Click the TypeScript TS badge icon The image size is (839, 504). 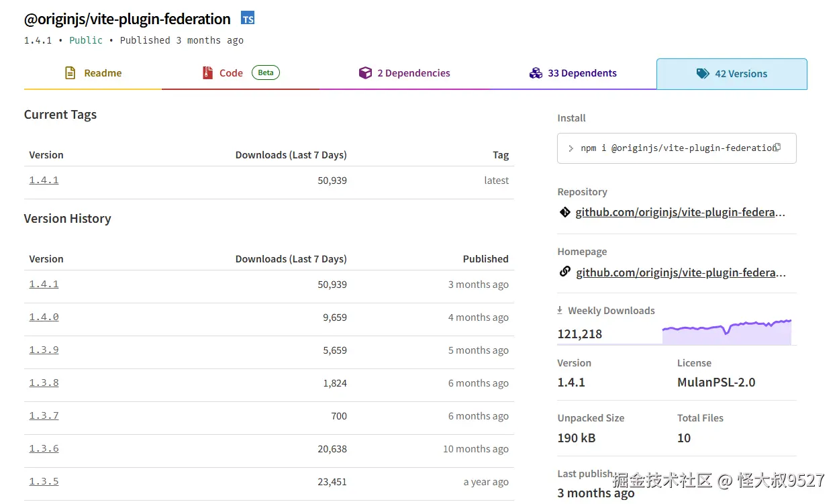tap(248, 19)
